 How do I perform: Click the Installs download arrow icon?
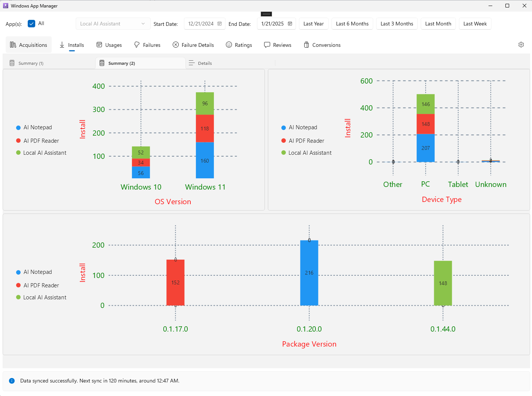[62, 45]
